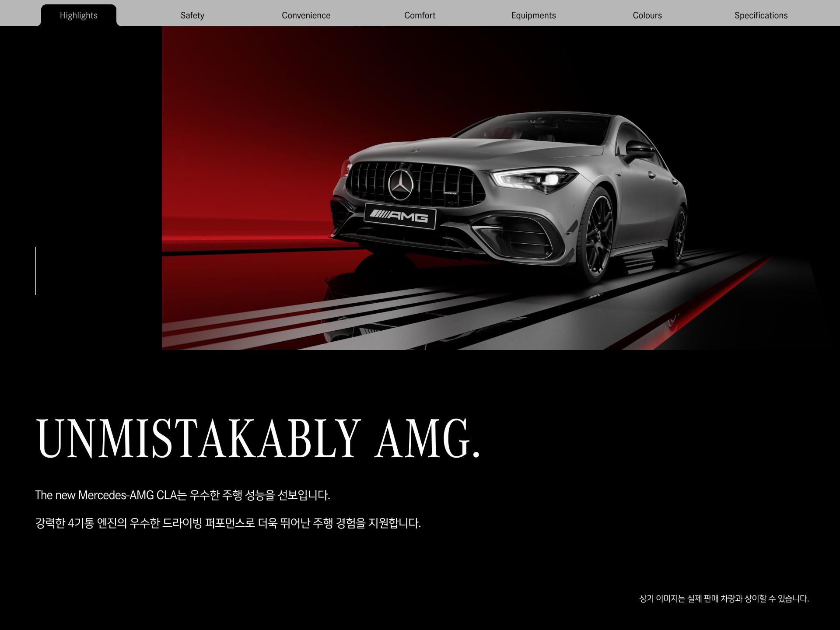Switch to the Safety tab
Viewport: 840px width, 630px height.
tap(192, 15)
